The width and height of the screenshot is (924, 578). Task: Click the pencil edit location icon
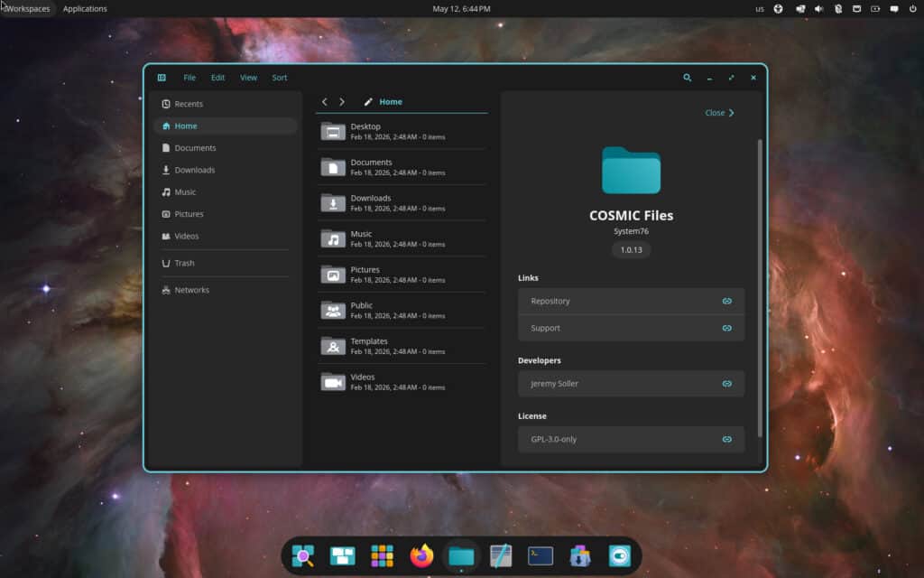(368, 102)
